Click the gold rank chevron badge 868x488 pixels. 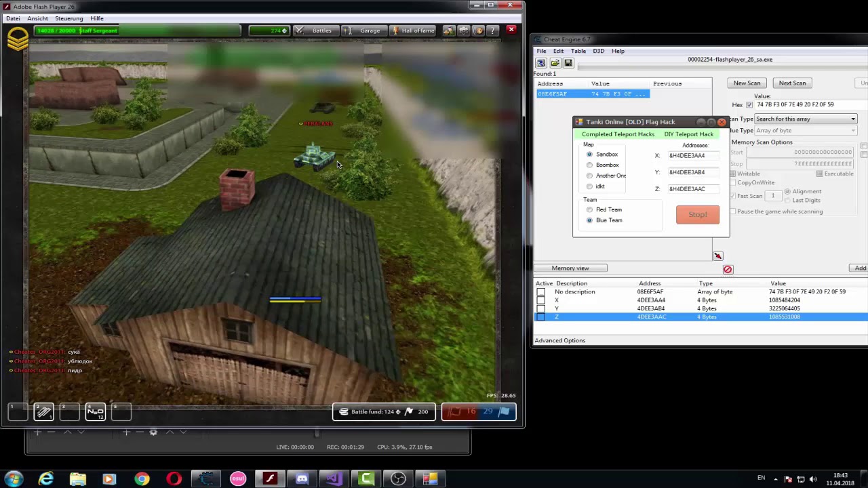(18, 38)
